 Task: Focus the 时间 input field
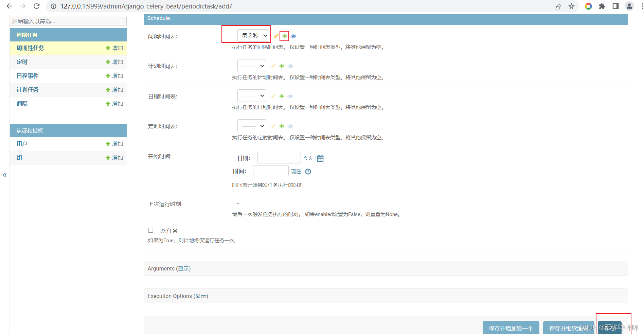click(x=271, y=171)
